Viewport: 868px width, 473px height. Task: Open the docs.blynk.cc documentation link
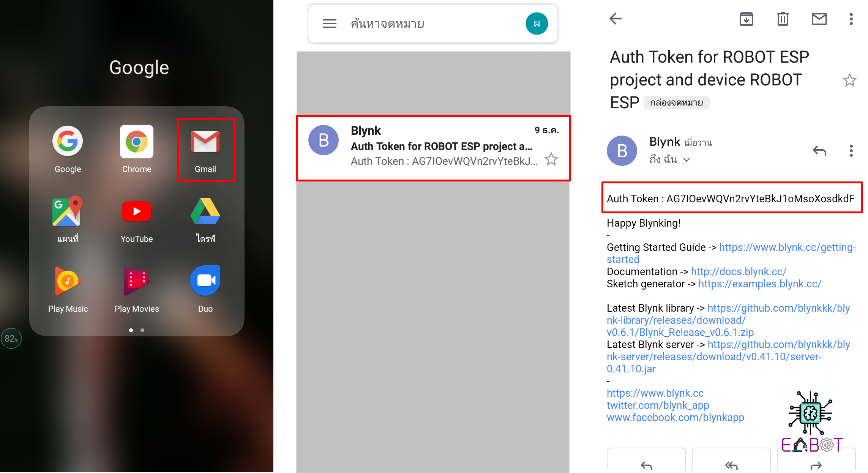point(739,271)
